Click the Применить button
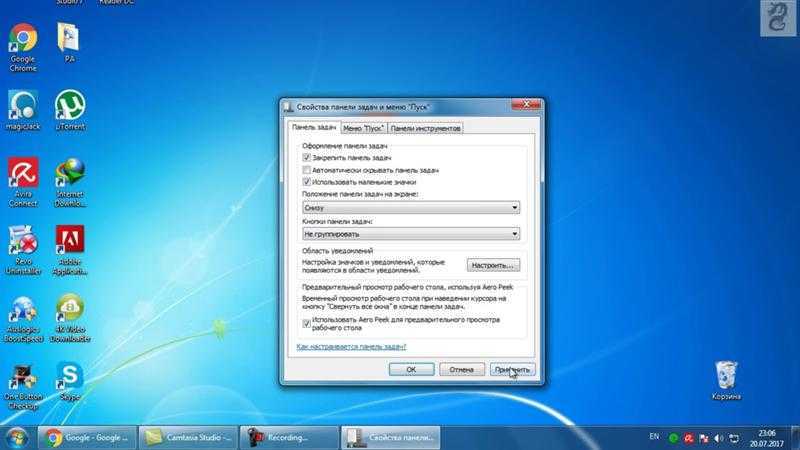The width and height of the screenshot is (800, 450). click(512, 369)
